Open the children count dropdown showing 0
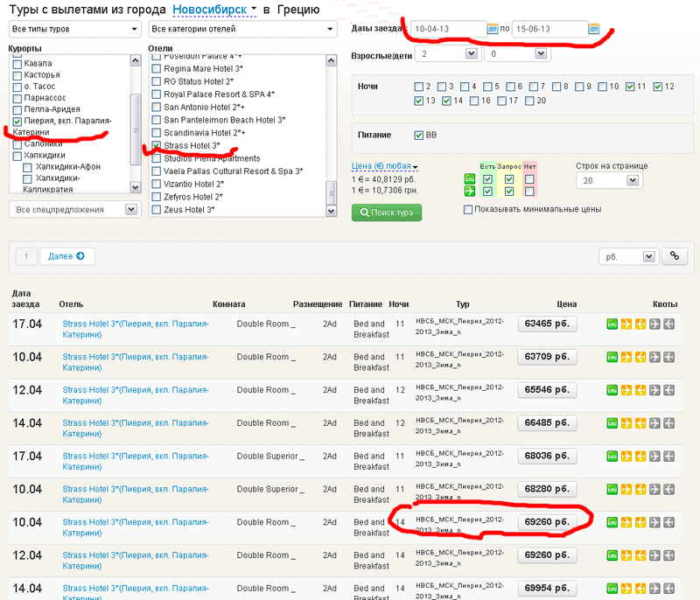This screenshot has height=600, width=700. [517, 54]
